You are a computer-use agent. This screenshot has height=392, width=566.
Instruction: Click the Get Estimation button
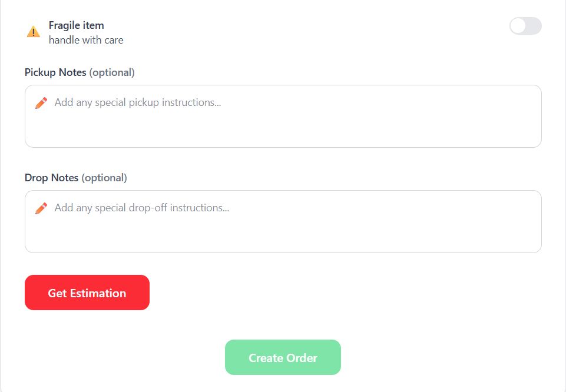87,293
